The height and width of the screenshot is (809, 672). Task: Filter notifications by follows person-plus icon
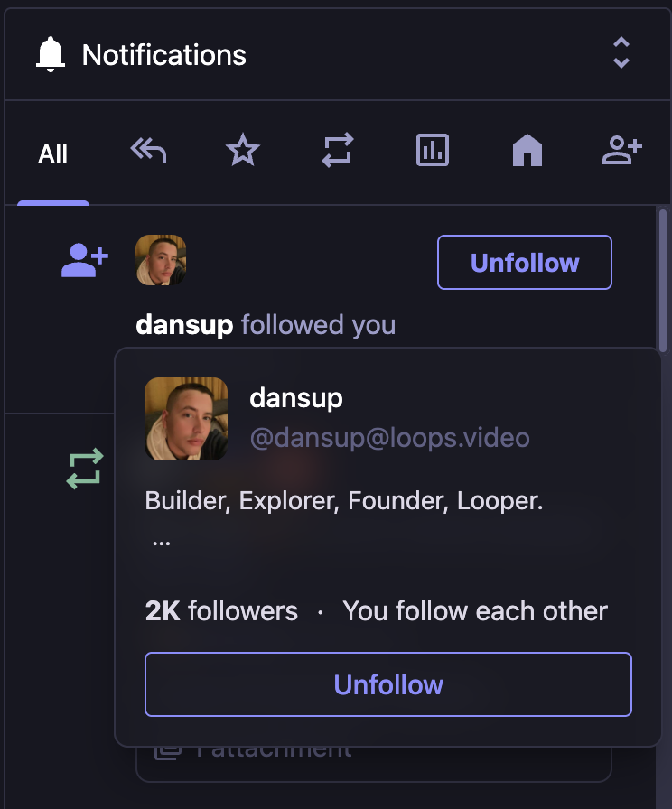point(621,151)
